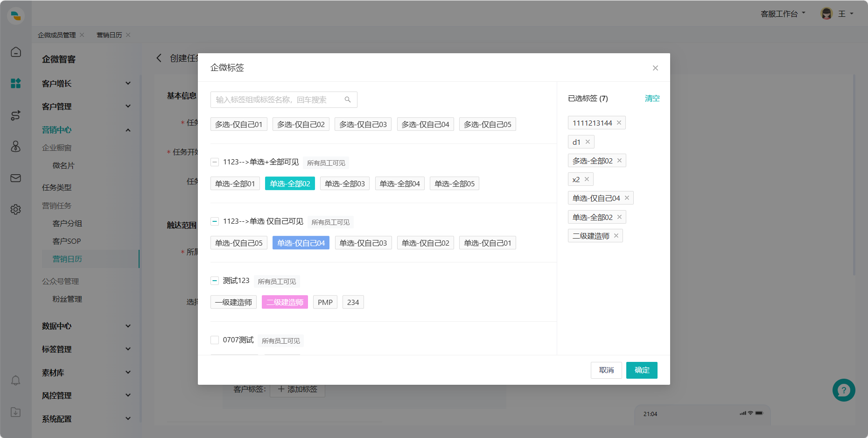Click the 取消 cancel button

point(606,370)
